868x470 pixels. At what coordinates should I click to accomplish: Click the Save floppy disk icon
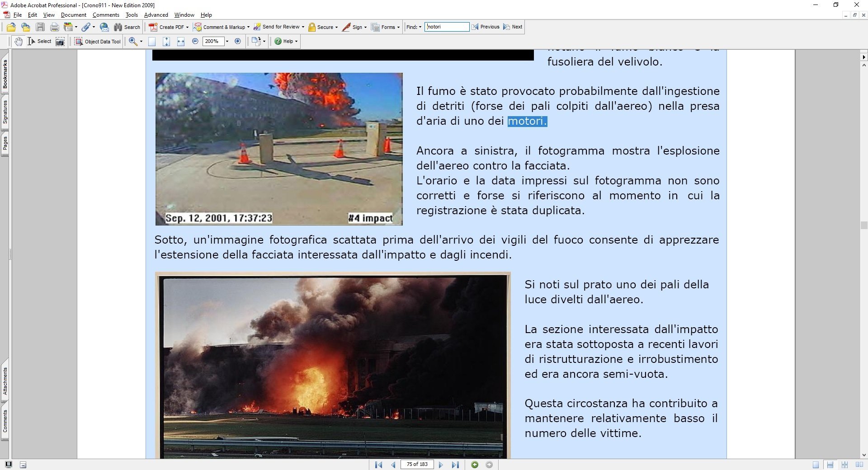(40, 27)
